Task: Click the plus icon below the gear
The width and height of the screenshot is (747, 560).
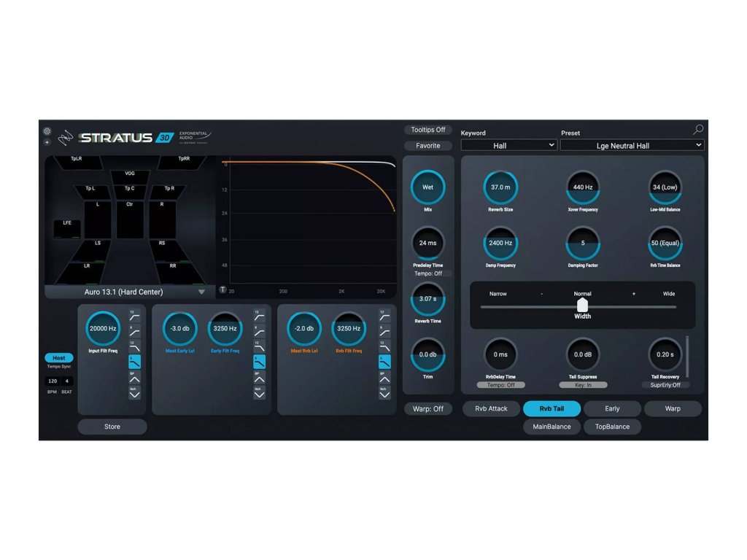Action: [x=47, y=142]
